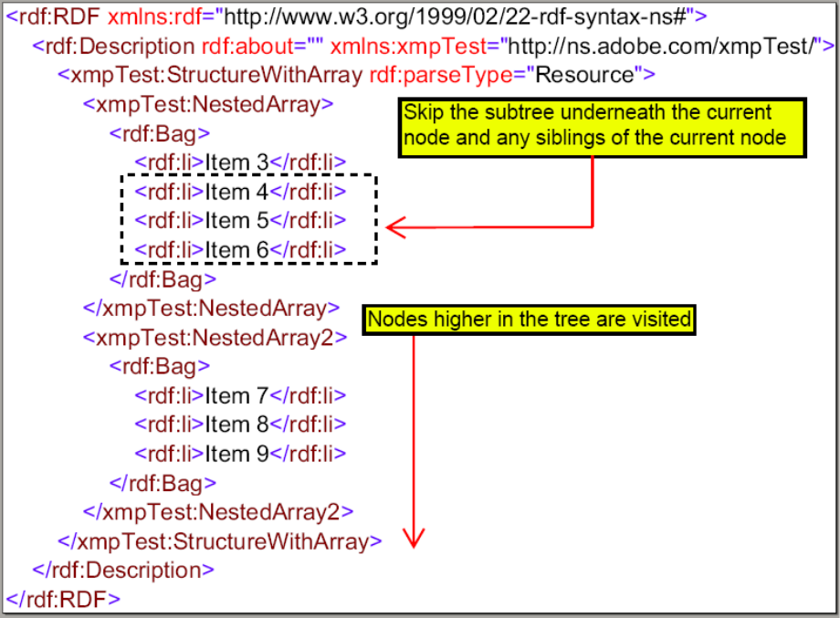Viewport: 840px width, 618px height.
Task: Click the closing xmpTest:NestedArray tag
Action: [211, 309]
